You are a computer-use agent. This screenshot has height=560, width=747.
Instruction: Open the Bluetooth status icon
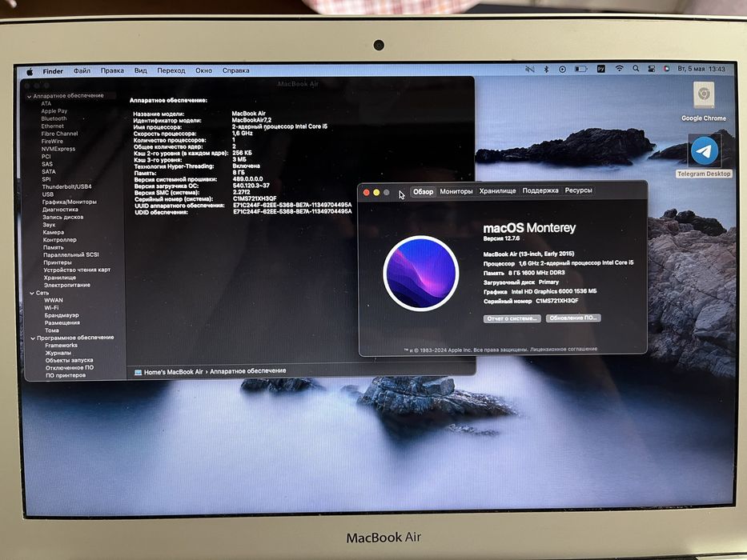(x=546, y=69)
